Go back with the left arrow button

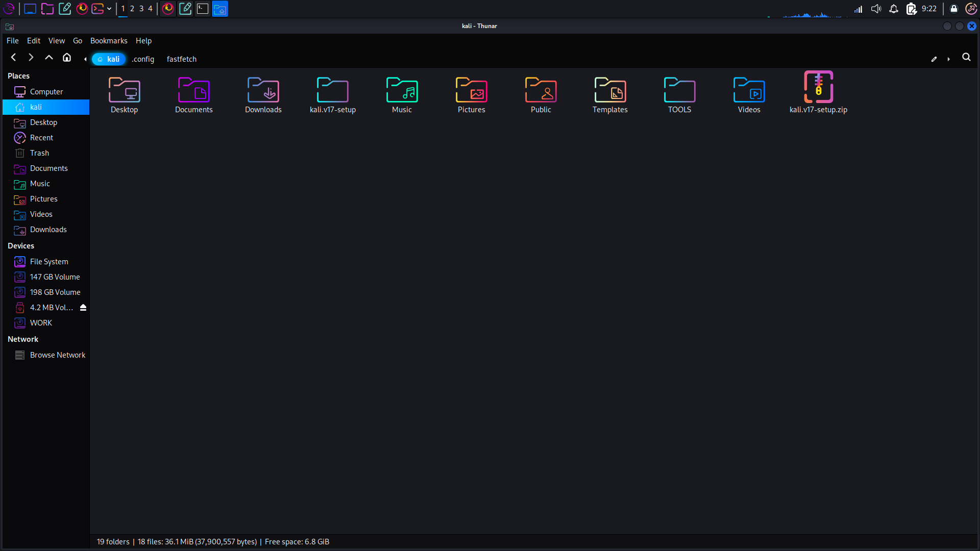pos(14,58)
